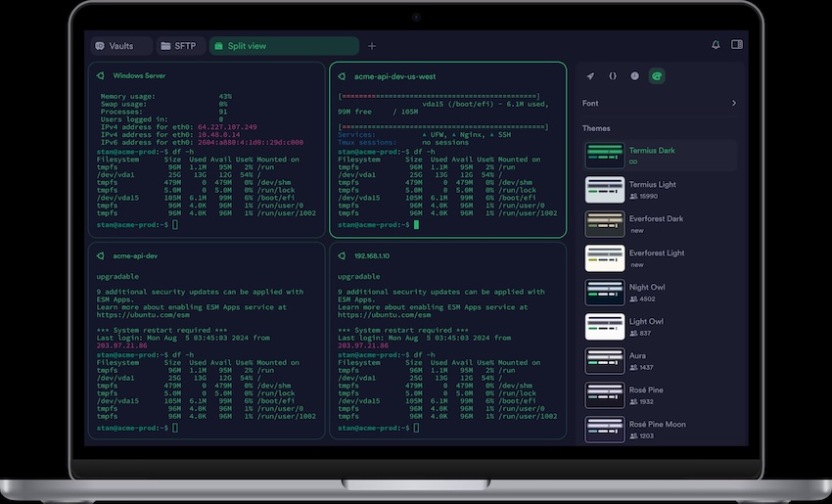Open the history clock icon
This screenshot has width=832, height=504.
634,75
